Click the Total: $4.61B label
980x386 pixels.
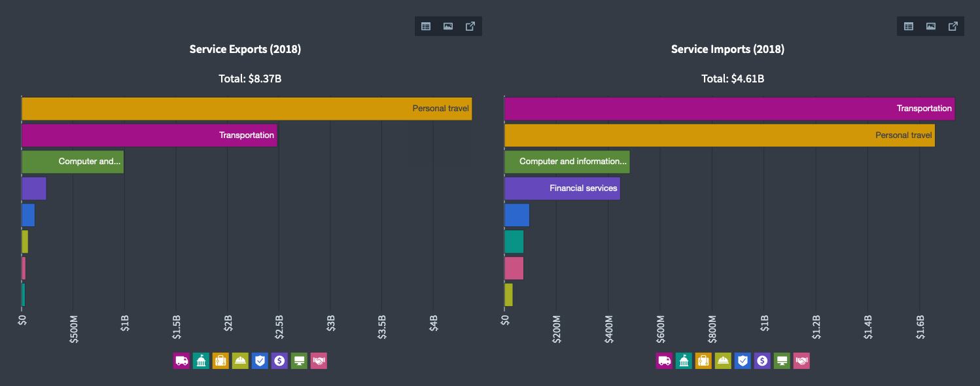coord(733,79)
